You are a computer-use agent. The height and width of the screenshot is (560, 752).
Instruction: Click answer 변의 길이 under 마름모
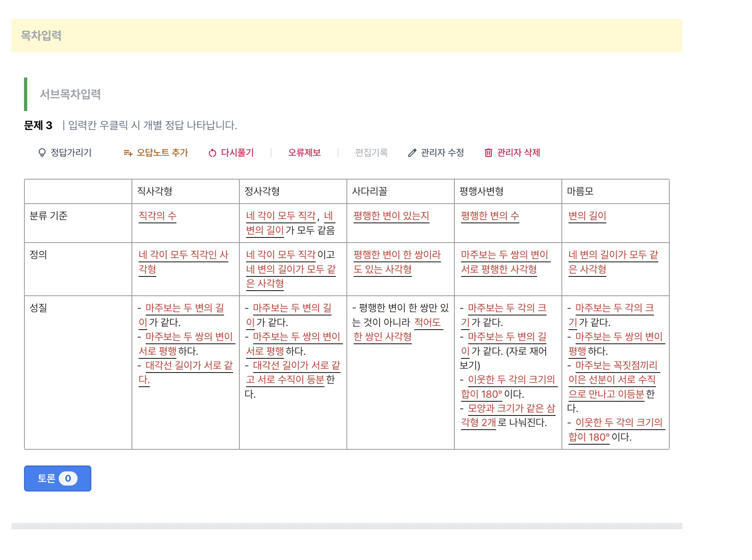click(587, 215)
